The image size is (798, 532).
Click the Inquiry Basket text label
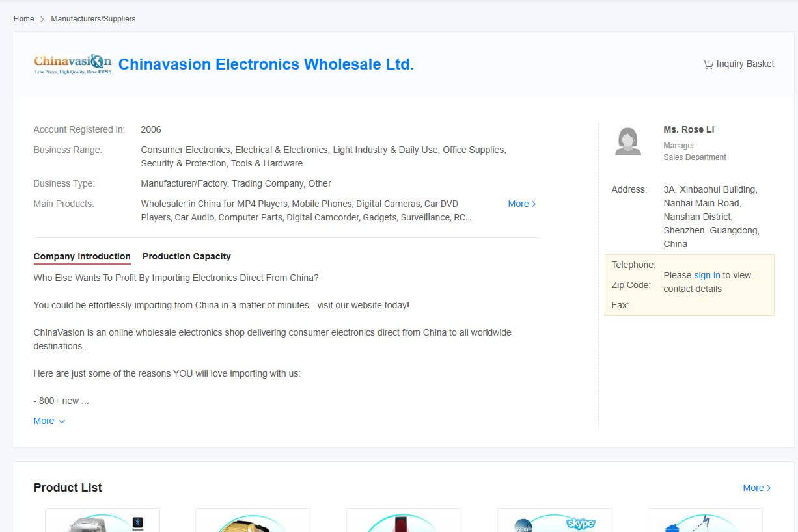point(745,64)
